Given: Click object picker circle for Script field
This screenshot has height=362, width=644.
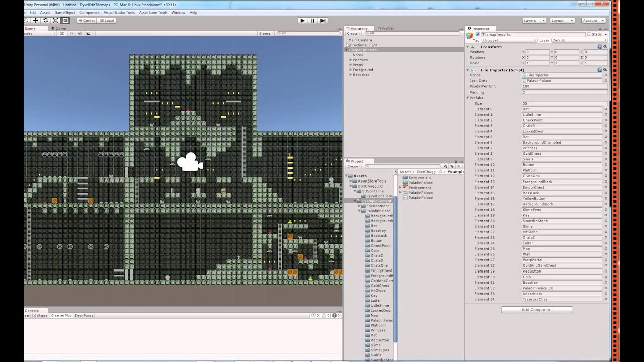Looking at the screenshot, I should coord(606,75).
